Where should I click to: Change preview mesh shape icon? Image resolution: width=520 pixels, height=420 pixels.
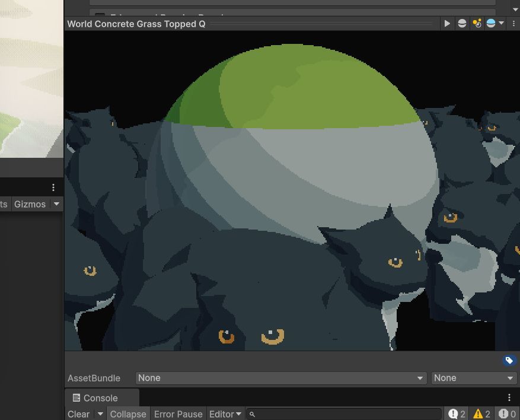(x=462, y=24)
